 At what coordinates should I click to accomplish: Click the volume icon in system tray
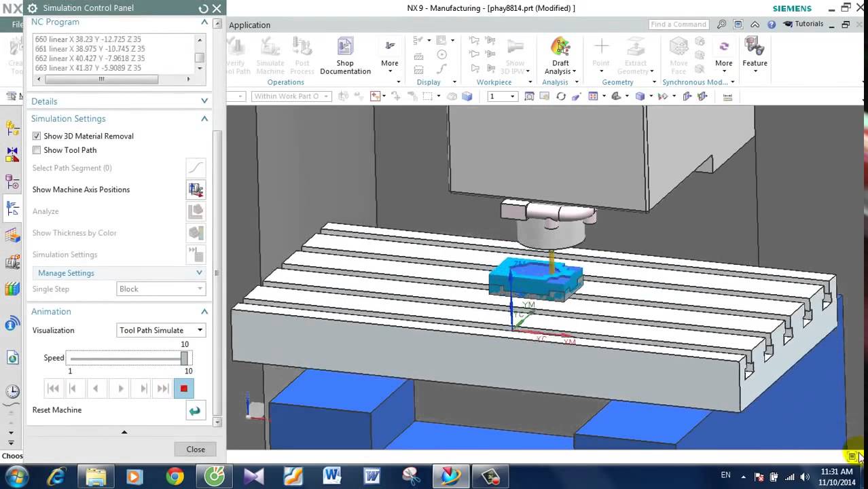(804, 476)
